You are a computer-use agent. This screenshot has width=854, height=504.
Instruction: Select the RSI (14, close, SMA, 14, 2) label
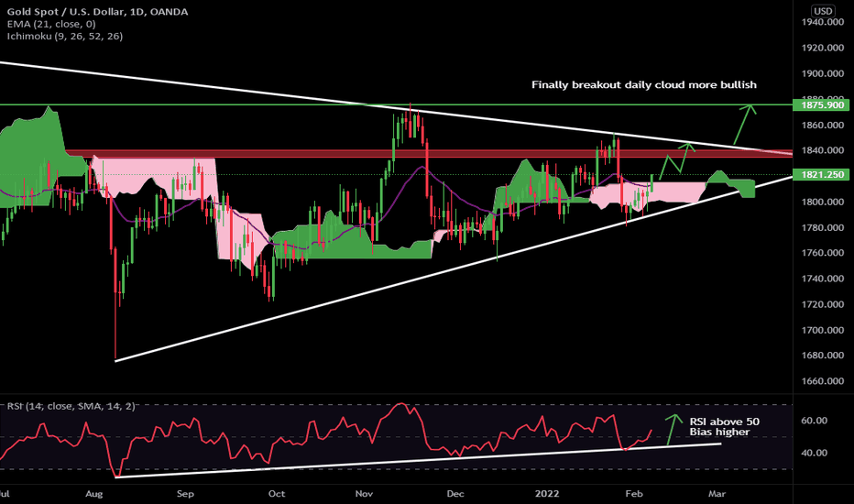(71, 406)
